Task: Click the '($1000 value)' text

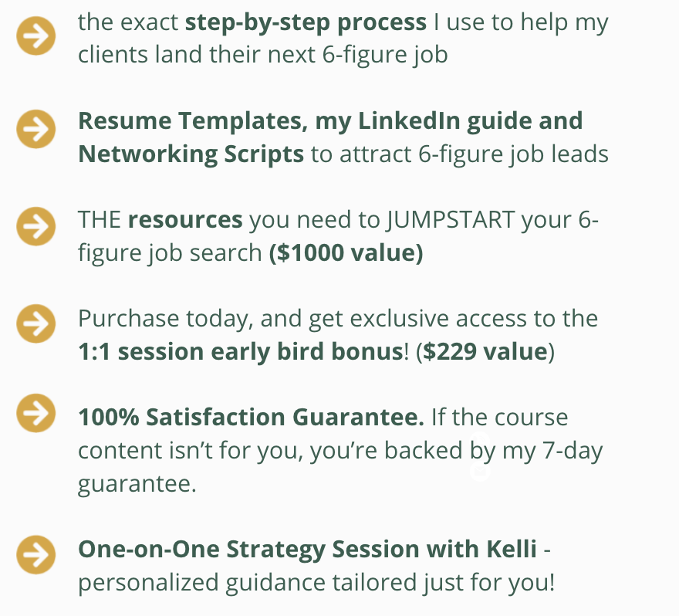Action: pyautogui.click(x=345, y=253)
